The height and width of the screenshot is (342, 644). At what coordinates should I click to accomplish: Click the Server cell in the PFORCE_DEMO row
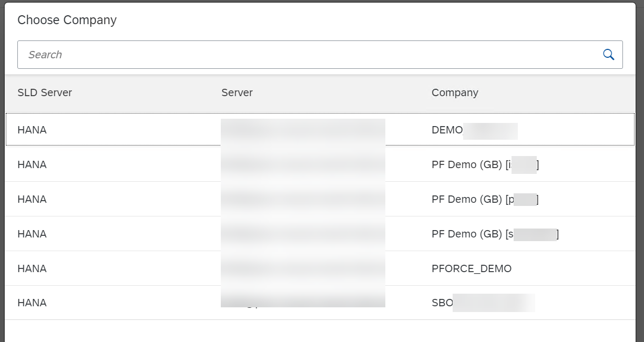point(303,268)
